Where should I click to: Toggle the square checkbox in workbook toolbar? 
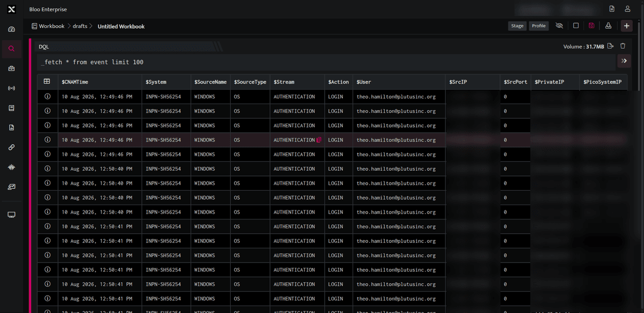(576, 26)
